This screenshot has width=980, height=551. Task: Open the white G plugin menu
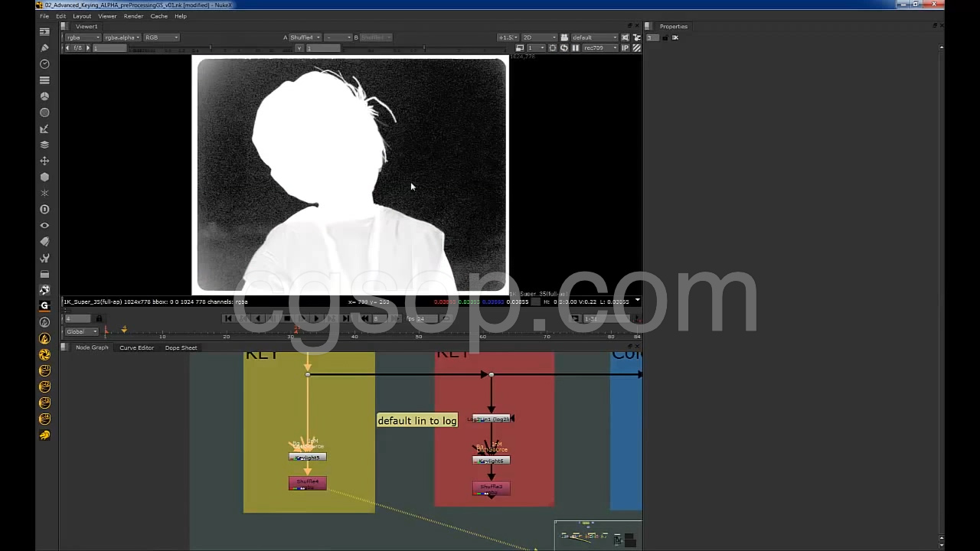coord(44,305)
